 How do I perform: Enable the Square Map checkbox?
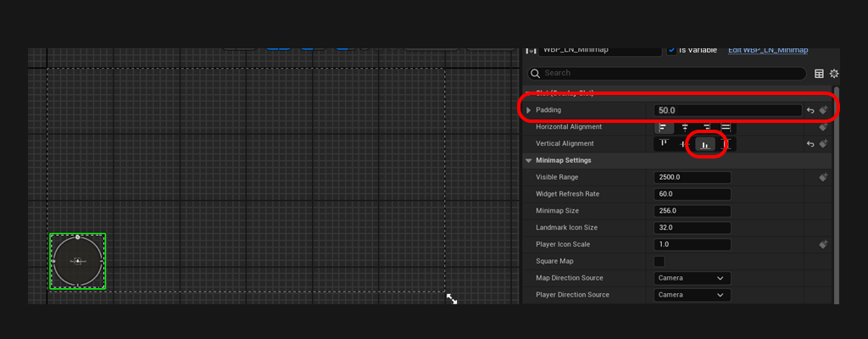(x=660, y=261)
